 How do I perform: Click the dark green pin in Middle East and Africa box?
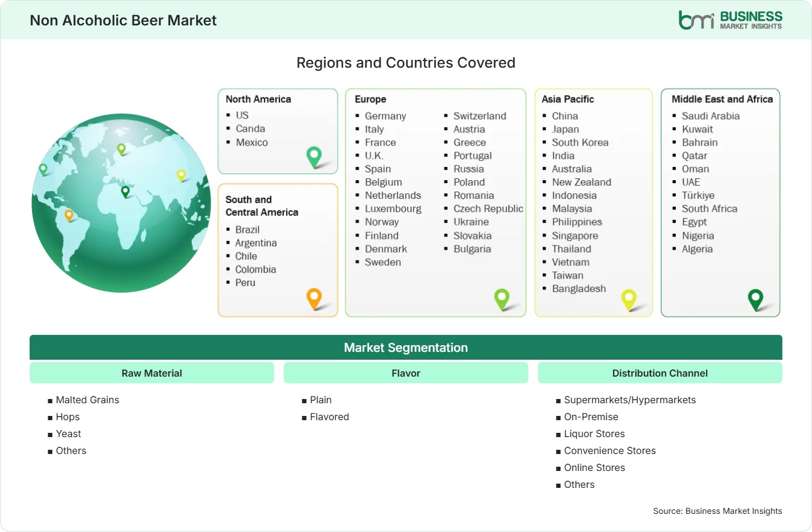pos(756,299)
